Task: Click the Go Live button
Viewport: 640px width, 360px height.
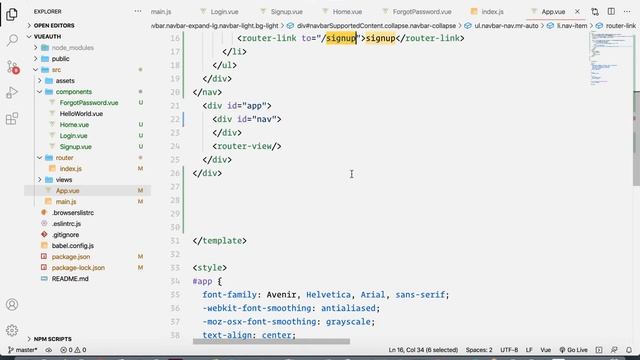Action: tap(573, 350)
